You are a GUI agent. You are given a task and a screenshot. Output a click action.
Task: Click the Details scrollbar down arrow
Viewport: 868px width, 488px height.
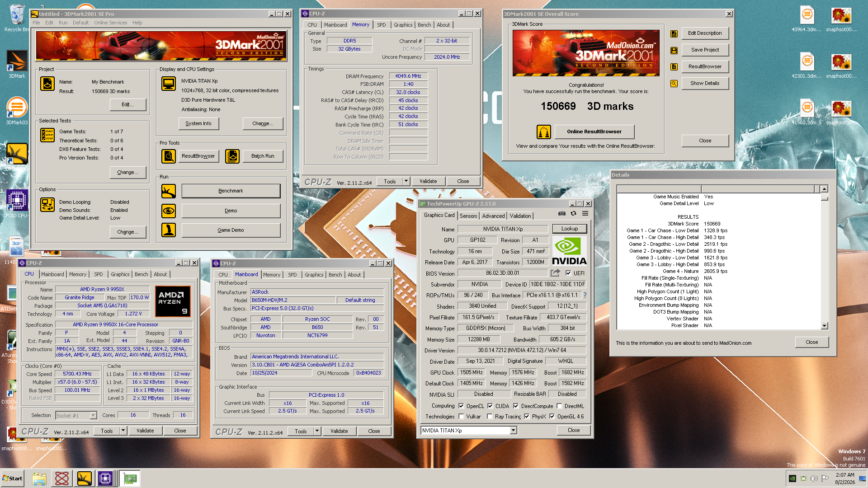(824, 325)
